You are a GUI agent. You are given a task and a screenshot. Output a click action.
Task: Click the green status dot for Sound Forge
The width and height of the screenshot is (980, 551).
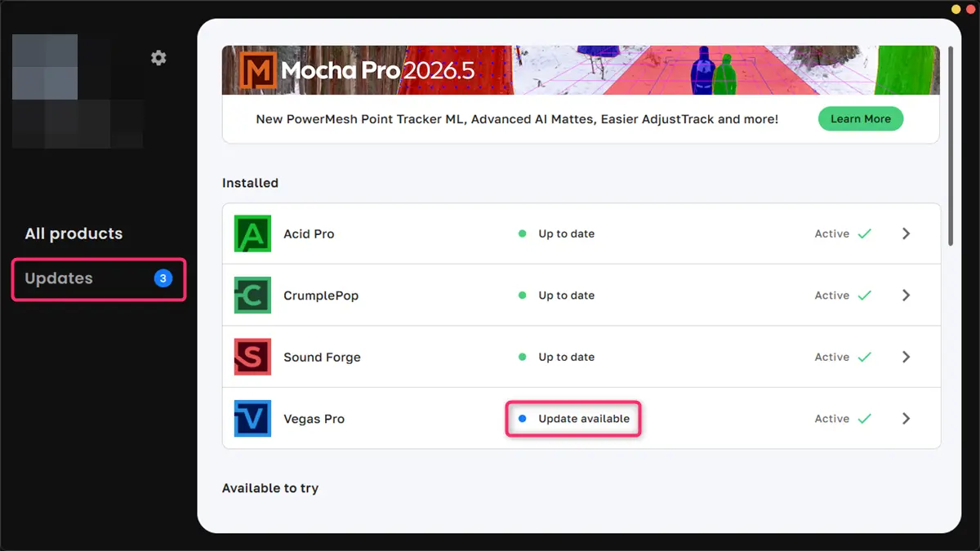click(x=522, y=357)
